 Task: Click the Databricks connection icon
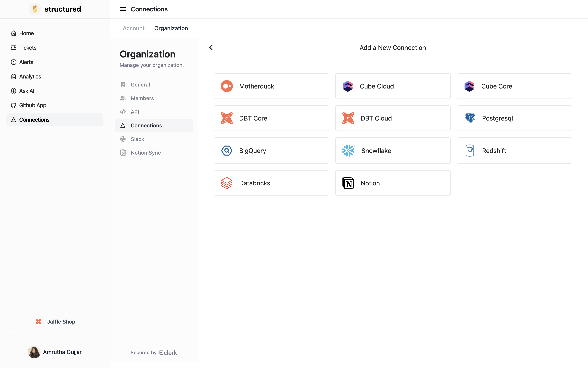226,183
